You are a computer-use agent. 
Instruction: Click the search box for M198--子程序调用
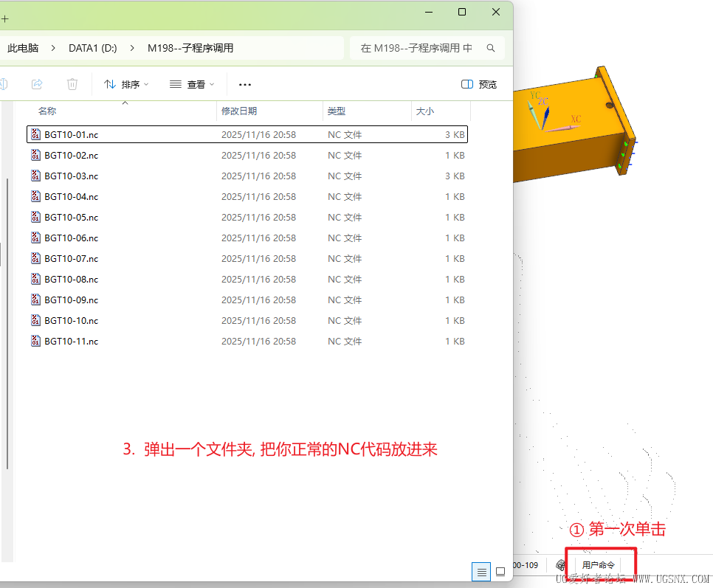point(427,48)
